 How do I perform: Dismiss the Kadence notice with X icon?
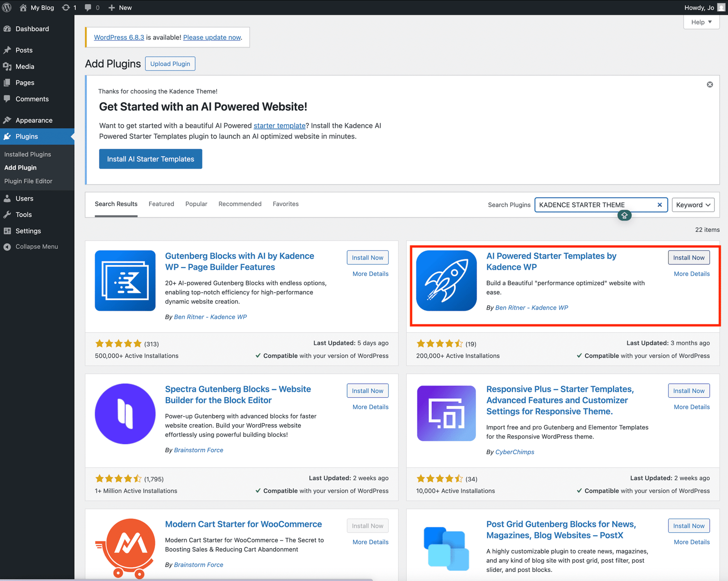[709, 85]
